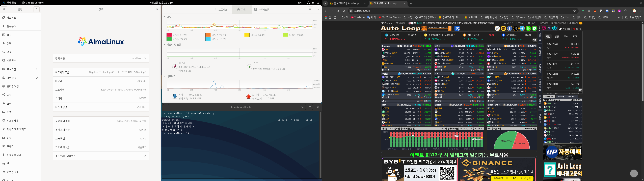644x181 pixels.
Task: Switch to the 프로세스 tab
Action: point(221,10)
